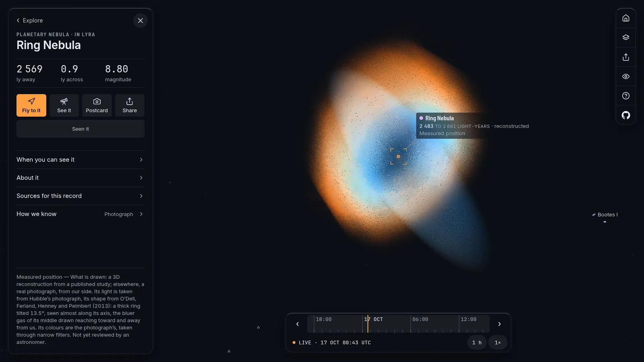Change the 1 h time step
Screen dimensions: 644x362
(x=477, y=343)
